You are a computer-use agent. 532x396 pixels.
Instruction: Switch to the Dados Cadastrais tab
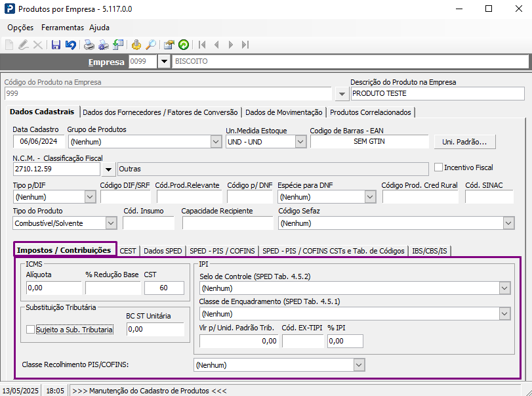[42, 112]
